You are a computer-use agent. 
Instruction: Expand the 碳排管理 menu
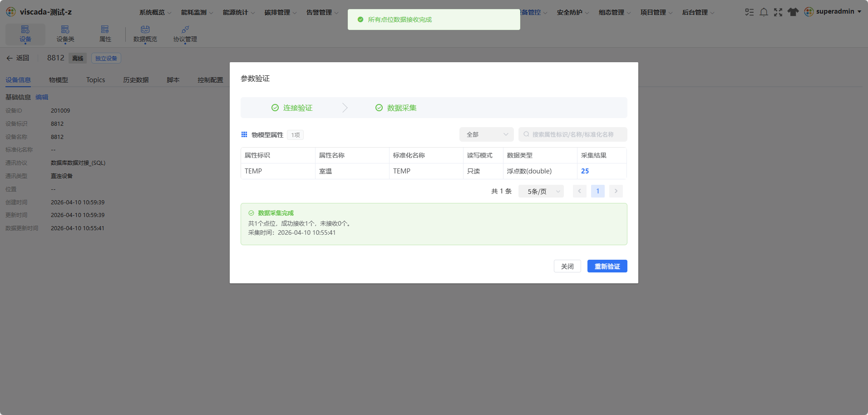click(x=281, y=12)
